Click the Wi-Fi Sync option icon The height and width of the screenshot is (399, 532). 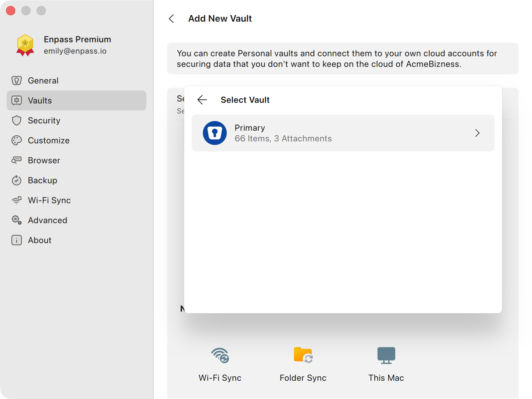pos(220,355)
